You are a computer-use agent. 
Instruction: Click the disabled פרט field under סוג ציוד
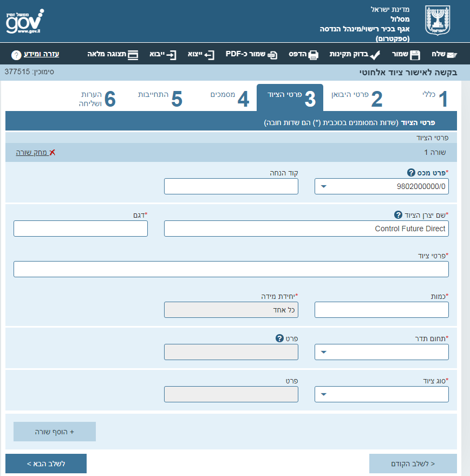coord(231,394)
